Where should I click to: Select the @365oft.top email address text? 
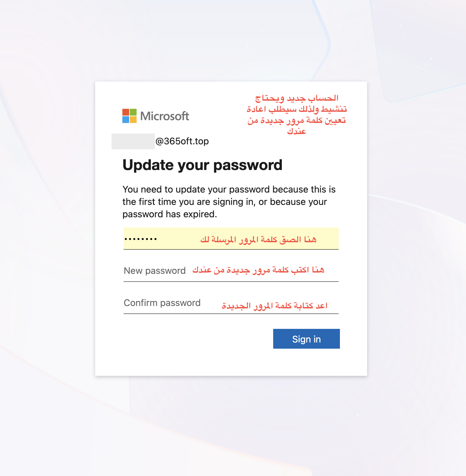pos(182,141)
